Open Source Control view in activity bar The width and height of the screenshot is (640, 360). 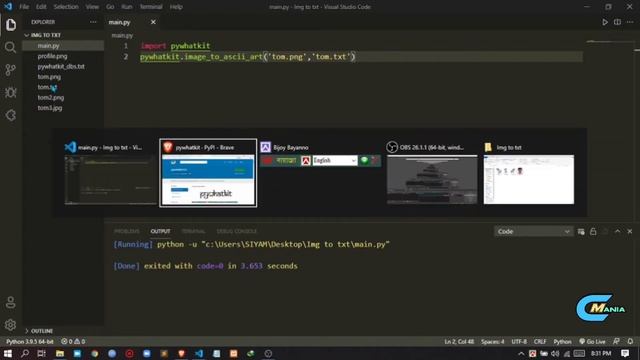point(11,70)
